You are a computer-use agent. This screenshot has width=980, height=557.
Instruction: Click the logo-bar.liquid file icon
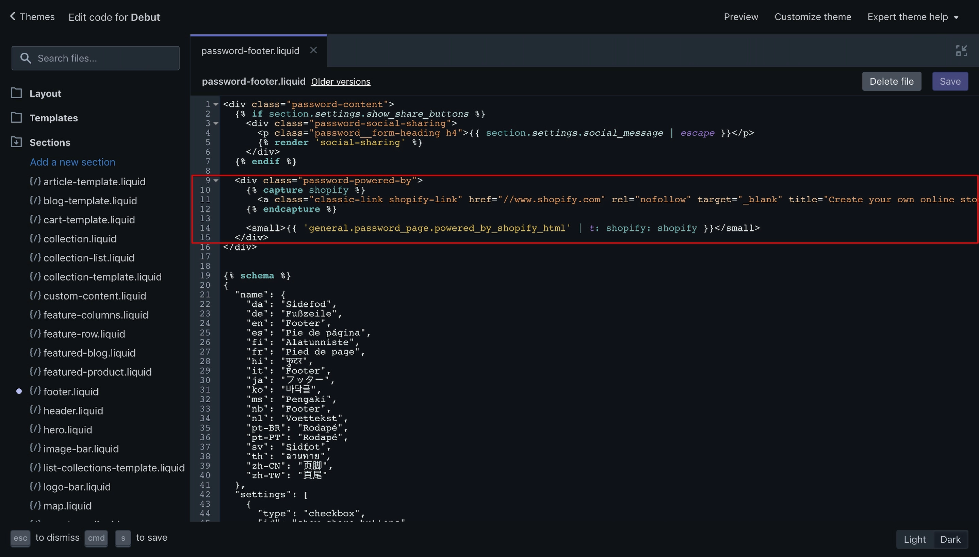click(x=35, y=486)
